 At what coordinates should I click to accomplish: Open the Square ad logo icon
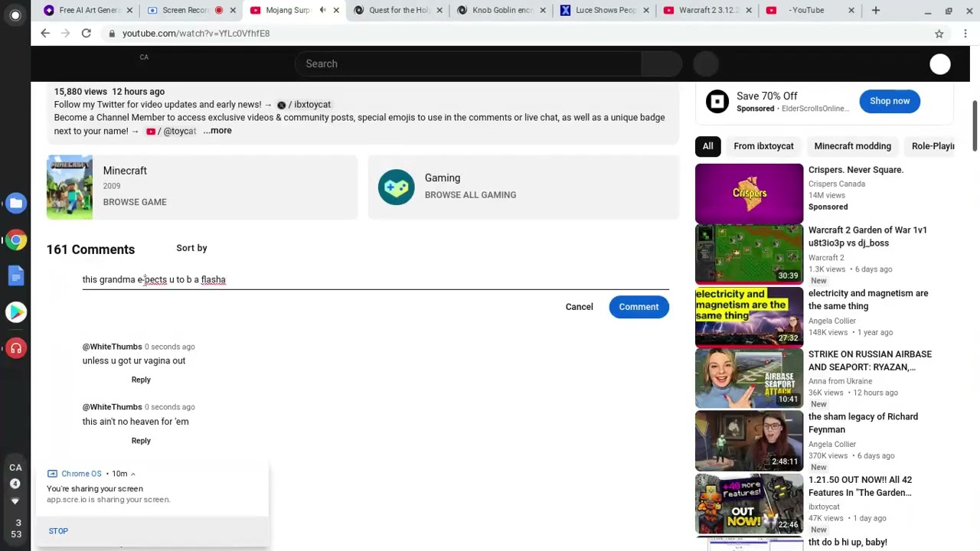point(717,101)
